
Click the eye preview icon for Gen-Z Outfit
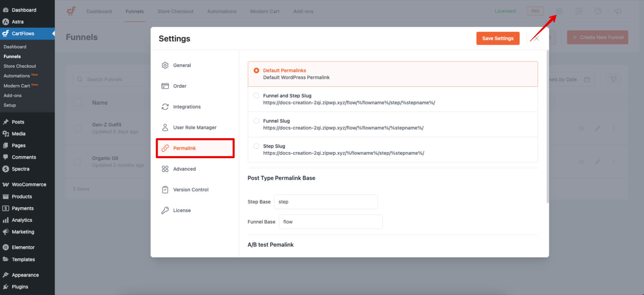click(x=581, y=128)
